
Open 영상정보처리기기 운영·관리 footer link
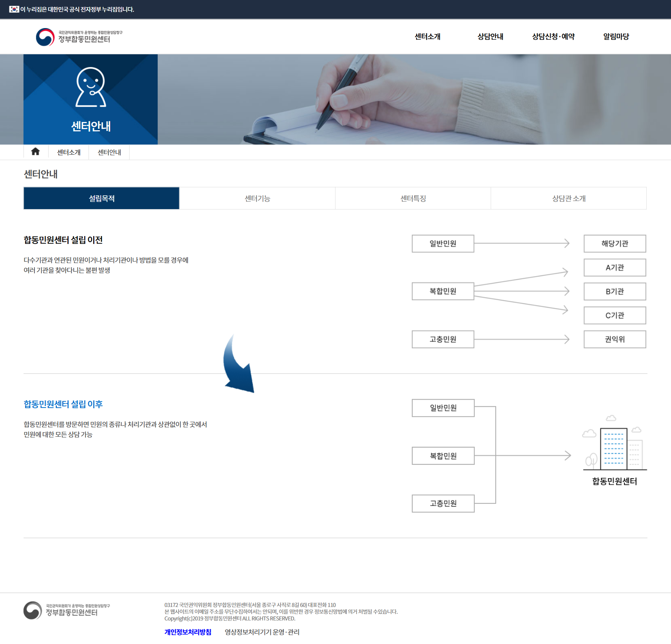(x=262, y=632)
